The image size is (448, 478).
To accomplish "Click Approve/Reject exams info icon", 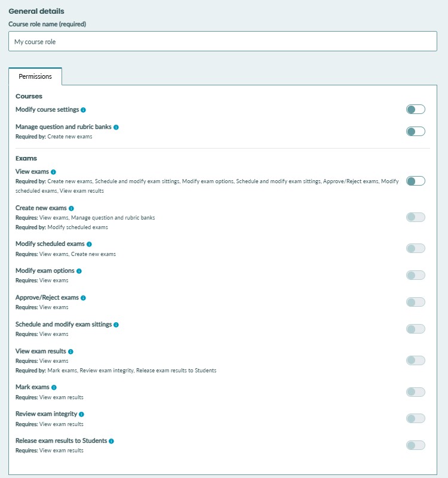I will [x=83, y=298].
